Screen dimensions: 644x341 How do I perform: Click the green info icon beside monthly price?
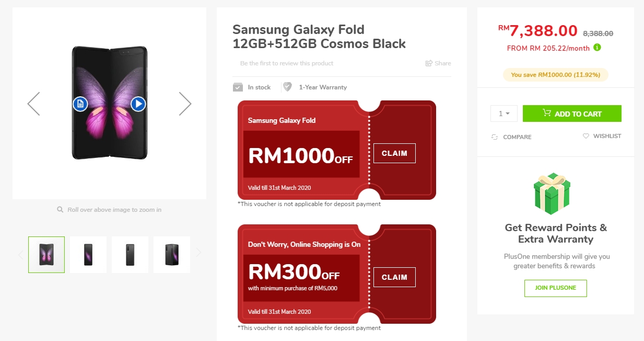pyautogui.click(x=597, y=48)
